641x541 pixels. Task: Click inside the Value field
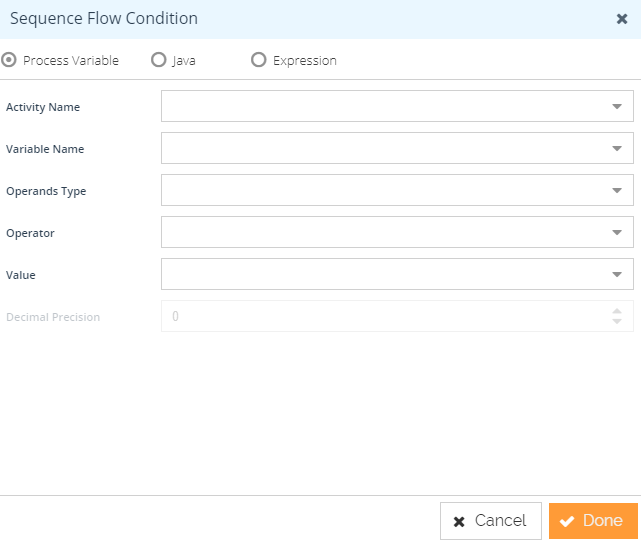point(380,274)
